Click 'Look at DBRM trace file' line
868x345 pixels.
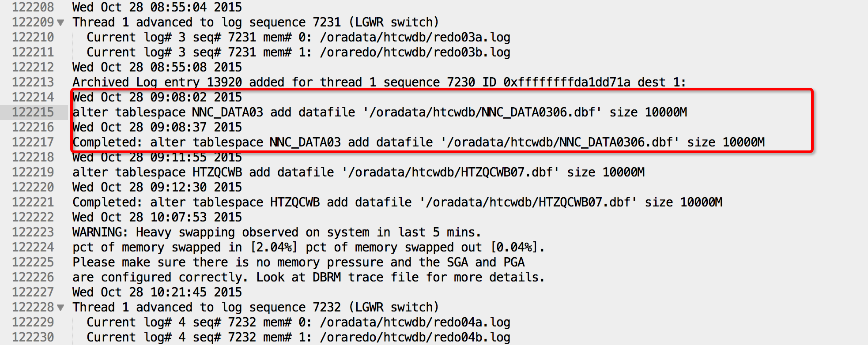[x=309, y=277]
